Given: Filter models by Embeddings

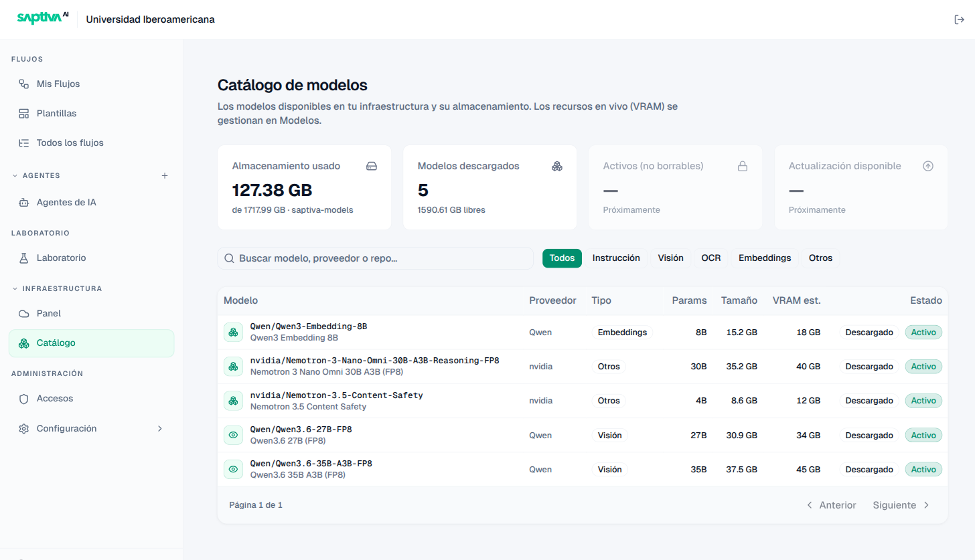Looking at the screenshot, I should point(765,258).
